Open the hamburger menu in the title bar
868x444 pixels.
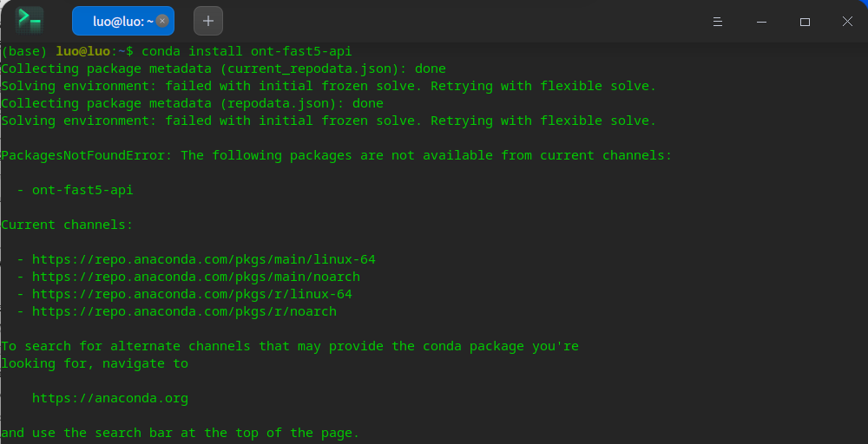(718, 22)
